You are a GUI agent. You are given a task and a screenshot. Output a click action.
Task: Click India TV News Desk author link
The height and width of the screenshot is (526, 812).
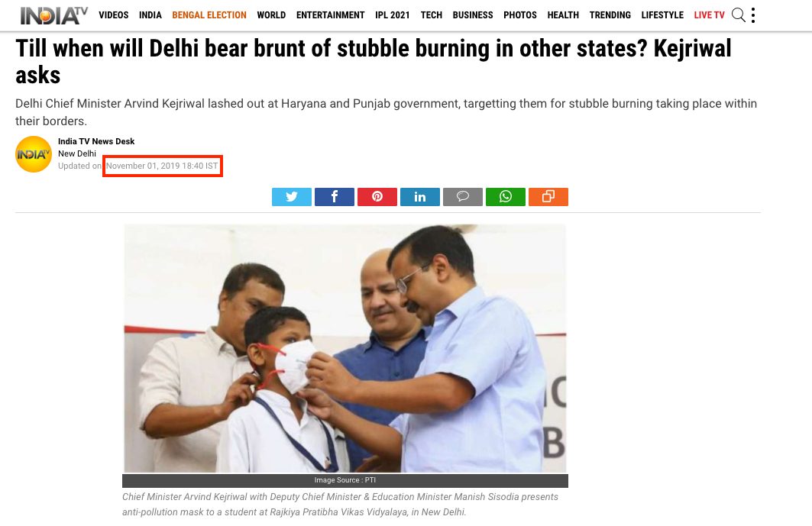click(x=96, y=141)
